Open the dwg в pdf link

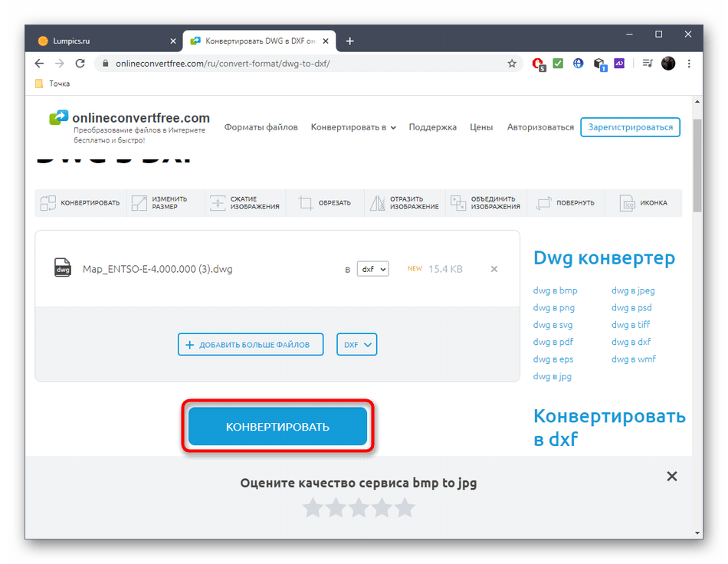pos(553,342)
